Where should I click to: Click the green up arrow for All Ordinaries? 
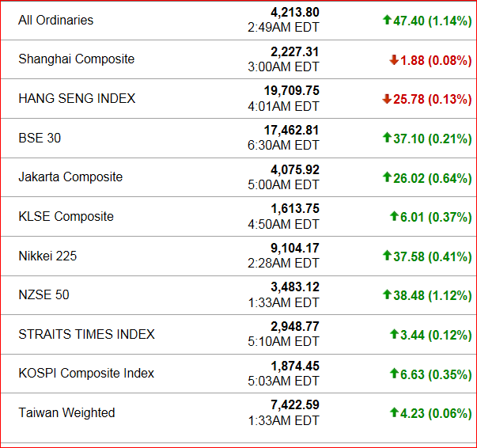point(387,20)
